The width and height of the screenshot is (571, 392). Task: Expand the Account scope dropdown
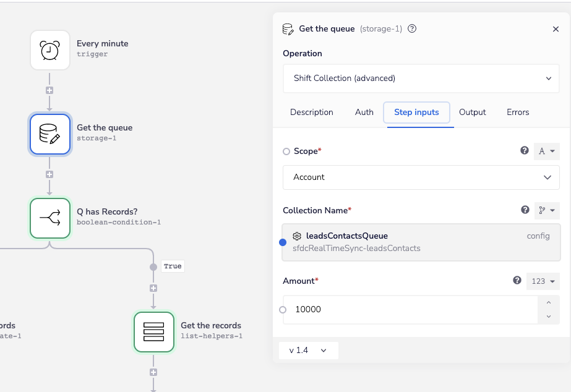coord(421,177)
